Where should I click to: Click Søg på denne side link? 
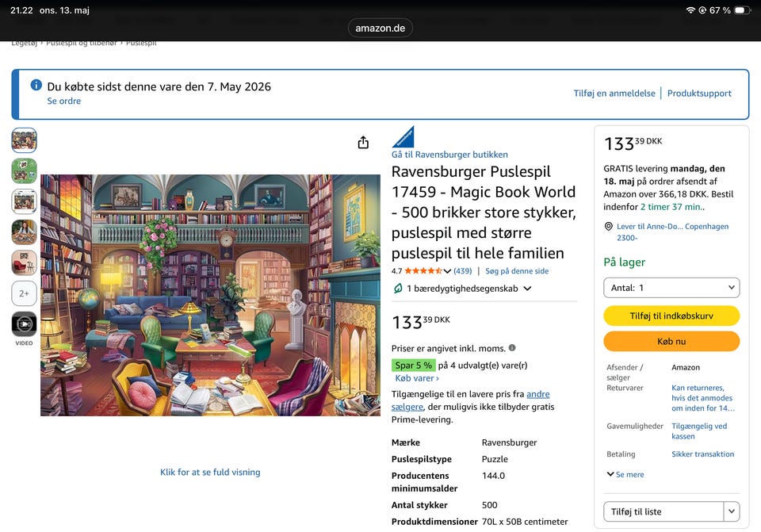(x=517, y=271)
